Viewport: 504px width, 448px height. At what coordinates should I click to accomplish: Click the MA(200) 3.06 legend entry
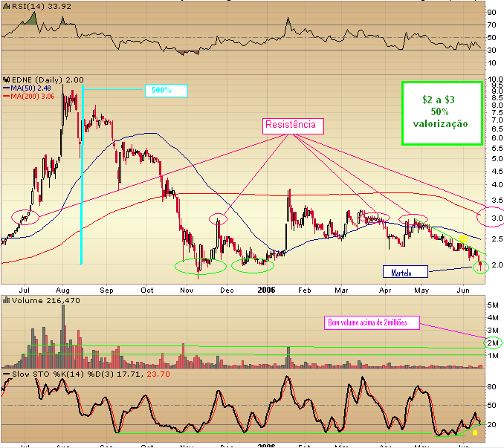click(28, 97)
